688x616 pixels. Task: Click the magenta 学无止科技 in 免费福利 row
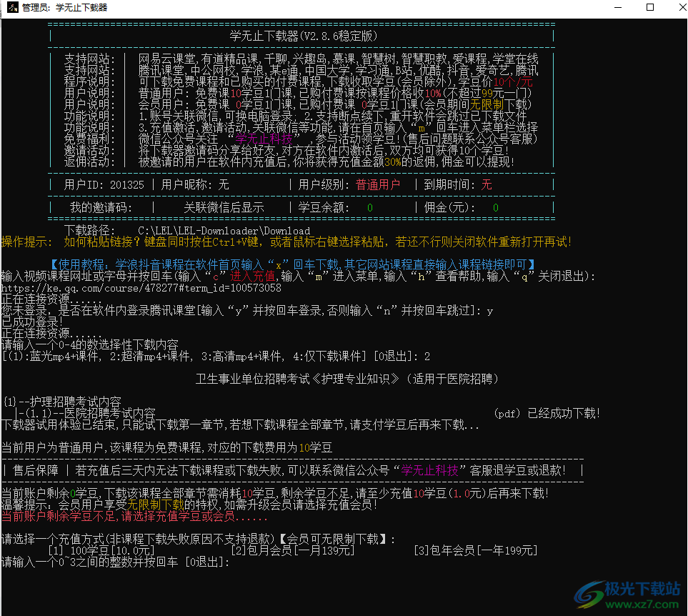click(x=264, y=139)
